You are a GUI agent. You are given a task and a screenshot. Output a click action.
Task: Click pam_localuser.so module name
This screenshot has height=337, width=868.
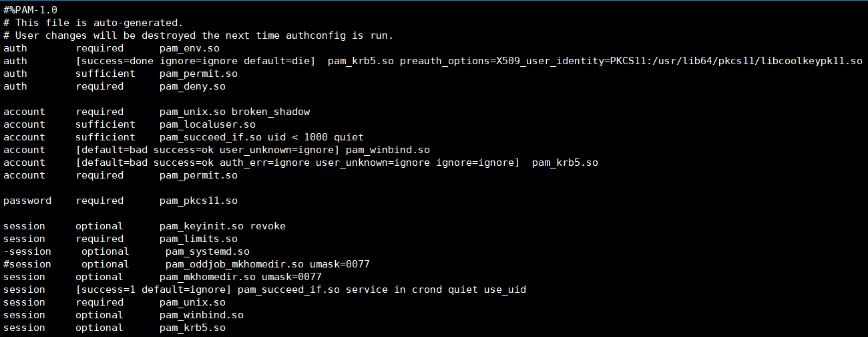coord(207,124)
